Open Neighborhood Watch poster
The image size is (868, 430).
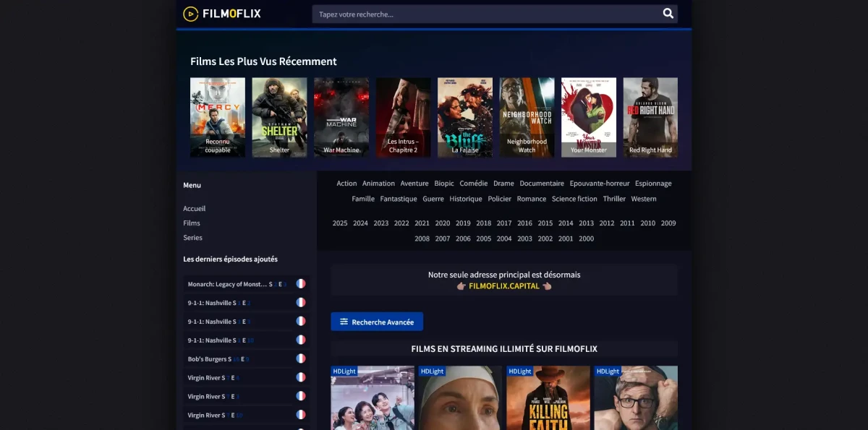pos(527,117)
